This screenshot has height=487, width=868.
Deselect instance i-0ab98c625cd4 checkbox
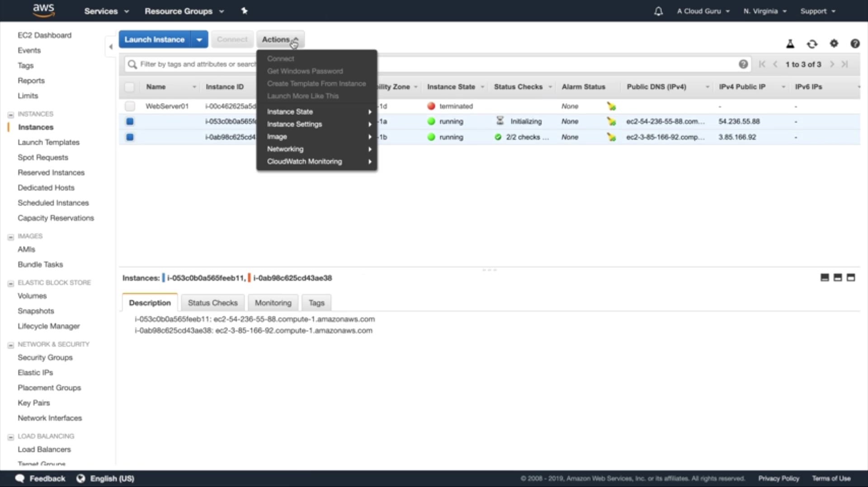[x=130, y=137]
